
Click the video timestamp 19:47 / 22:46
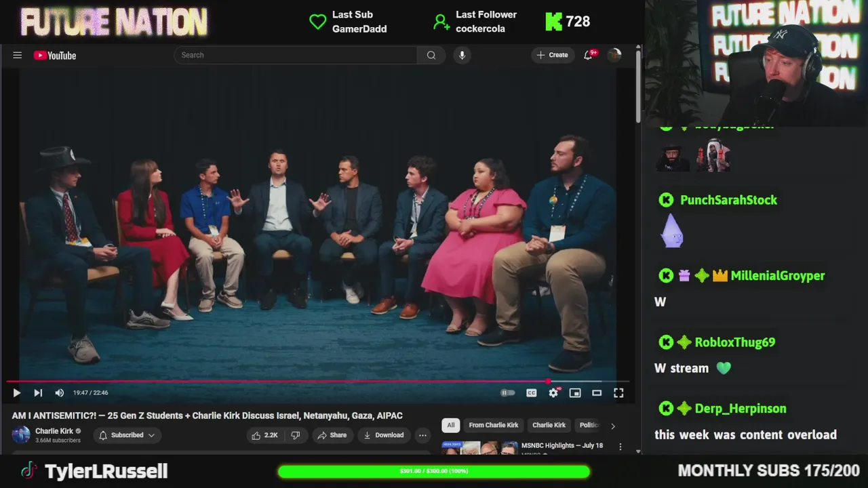(91, 392)
